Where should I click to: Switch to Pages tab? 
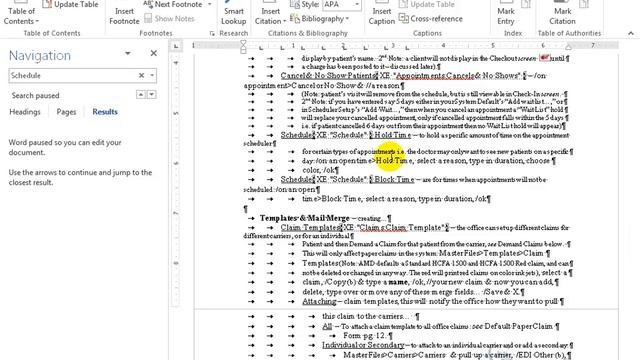point(66,112)
